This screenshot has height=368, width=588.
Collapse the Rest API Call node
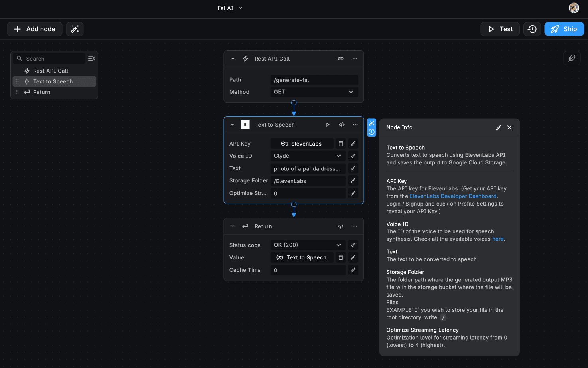[233, 59]
